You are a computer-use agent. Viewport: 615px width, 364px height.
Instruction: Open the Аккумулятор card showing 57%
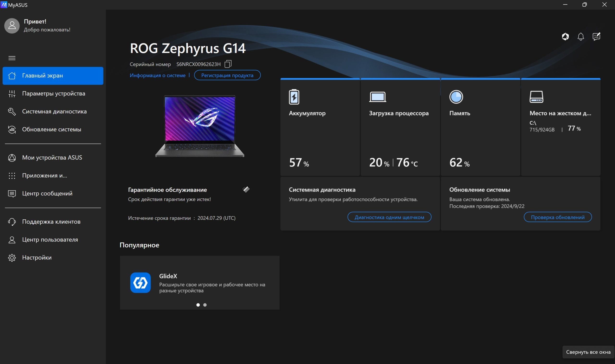point(320,127)
